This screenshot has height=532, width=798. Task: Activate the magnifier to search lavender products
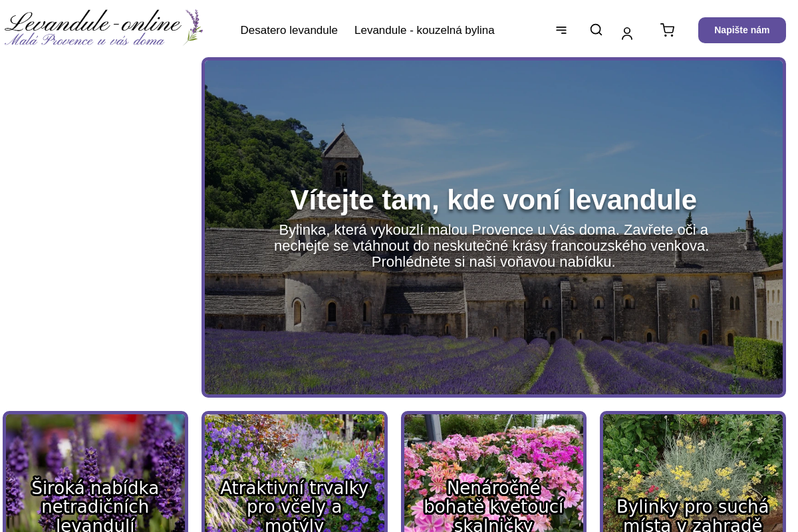tap(596, 30)
